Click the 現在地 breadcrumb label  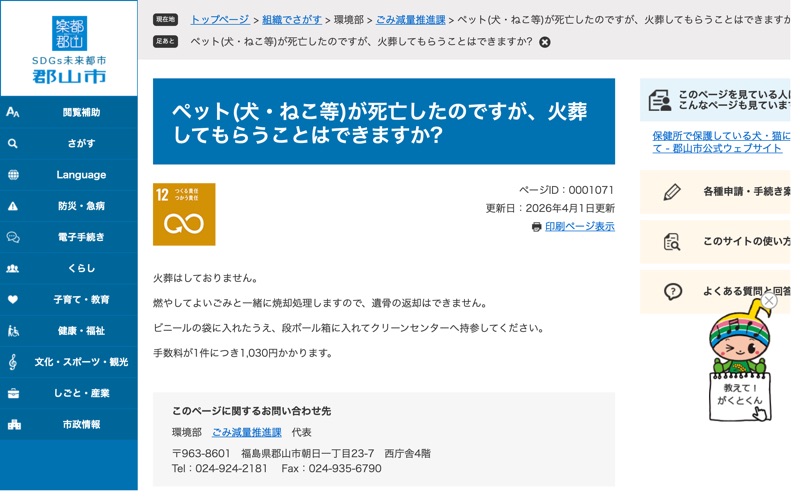165,20
